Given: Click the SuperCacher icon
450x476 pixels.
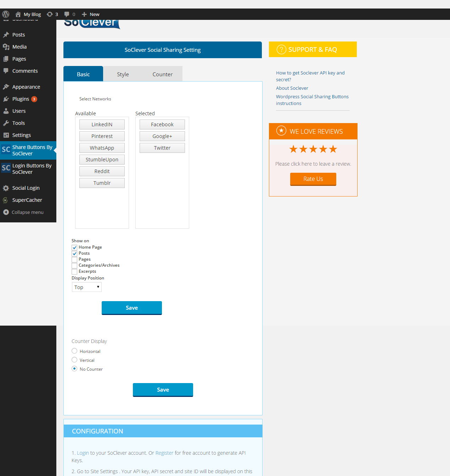Looking at the screenshot, I should pos(5,200).
